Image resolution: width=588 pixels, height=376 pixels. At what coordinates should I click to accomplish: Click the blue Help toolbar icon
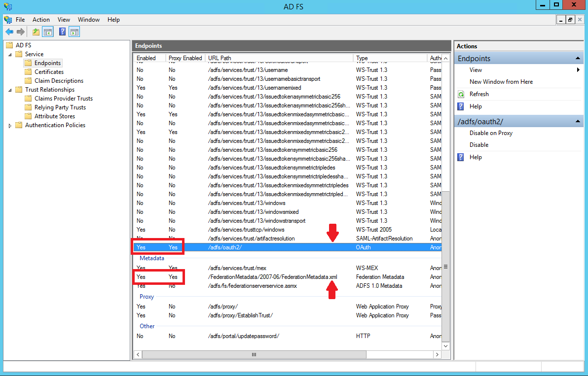point(63,32)
